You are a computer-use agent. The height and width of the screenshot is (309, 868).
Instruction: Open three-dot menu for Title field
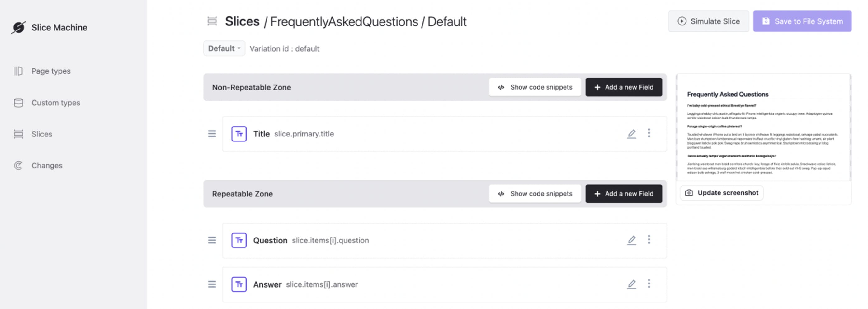(649, 133)
